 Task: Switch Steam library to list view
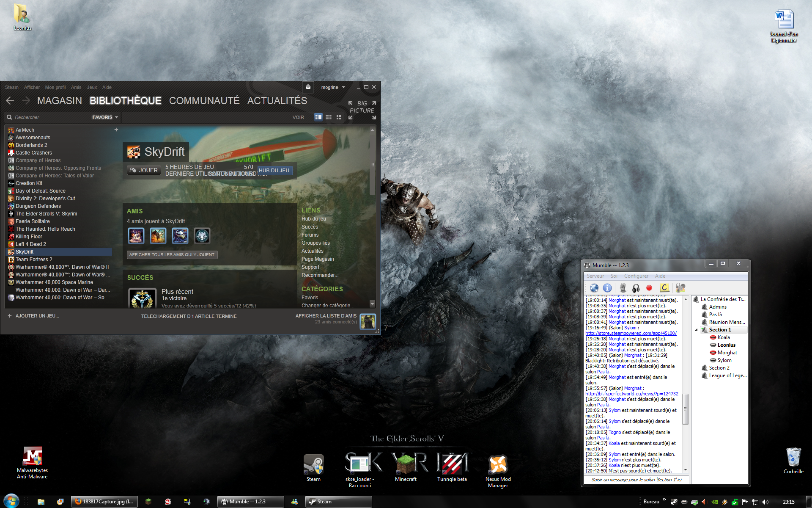[x=329, y=117]
